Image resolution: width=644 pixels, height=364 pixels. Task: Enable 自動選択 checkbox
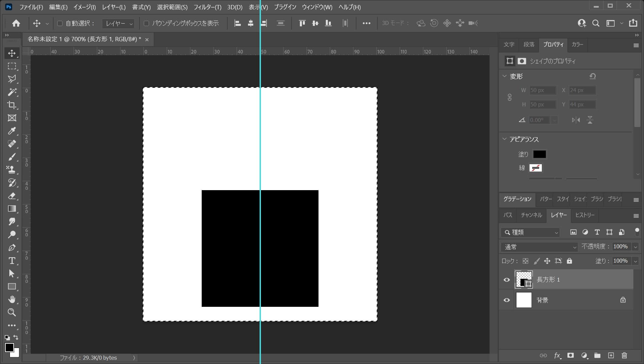click(60, 23)
